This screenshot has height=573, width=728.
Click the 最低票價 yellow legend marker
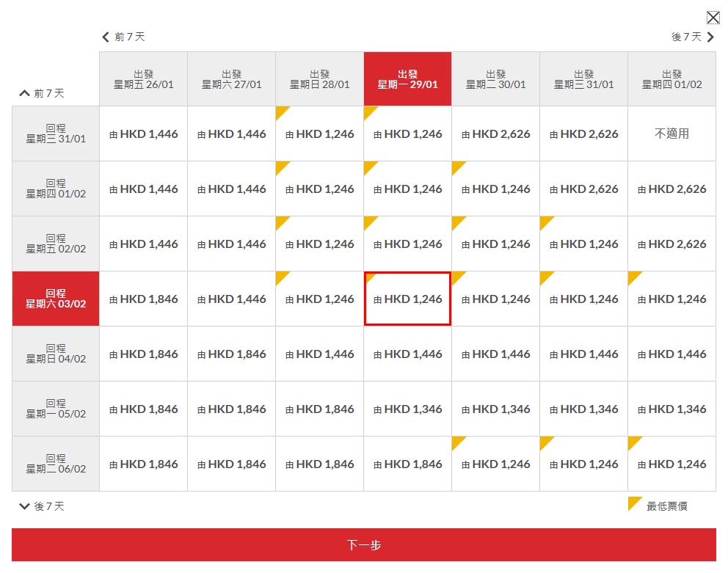coord(635,504)
